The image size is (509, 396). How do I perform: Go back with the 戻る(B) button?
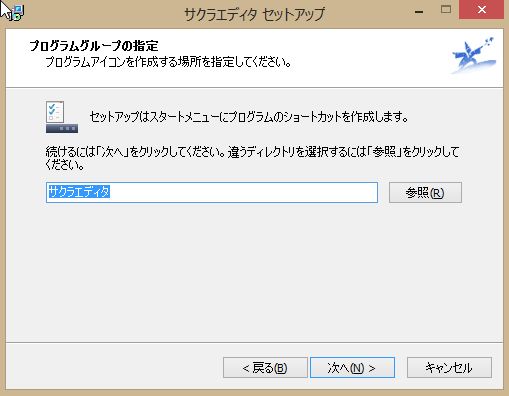265,368
